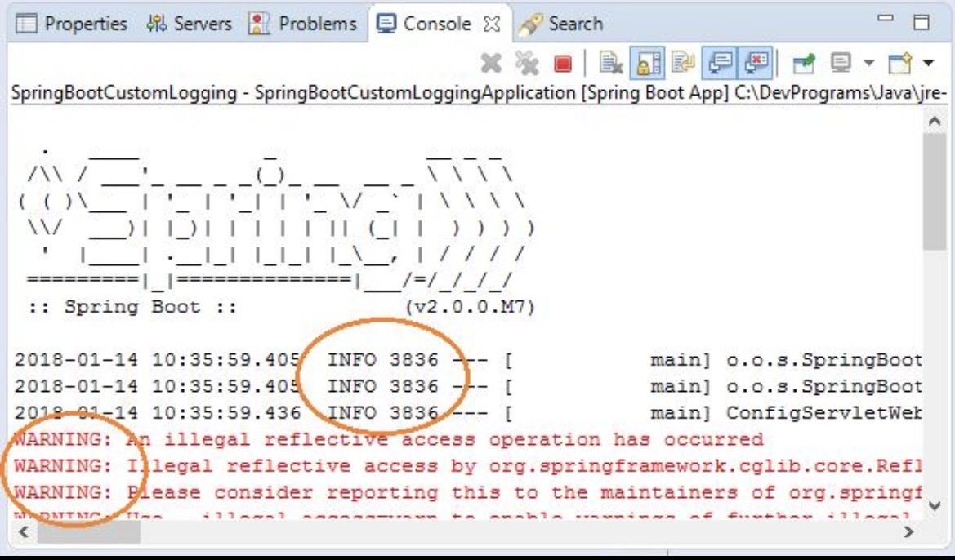Click the horizontal scrollbar thumb

[88, 532]
